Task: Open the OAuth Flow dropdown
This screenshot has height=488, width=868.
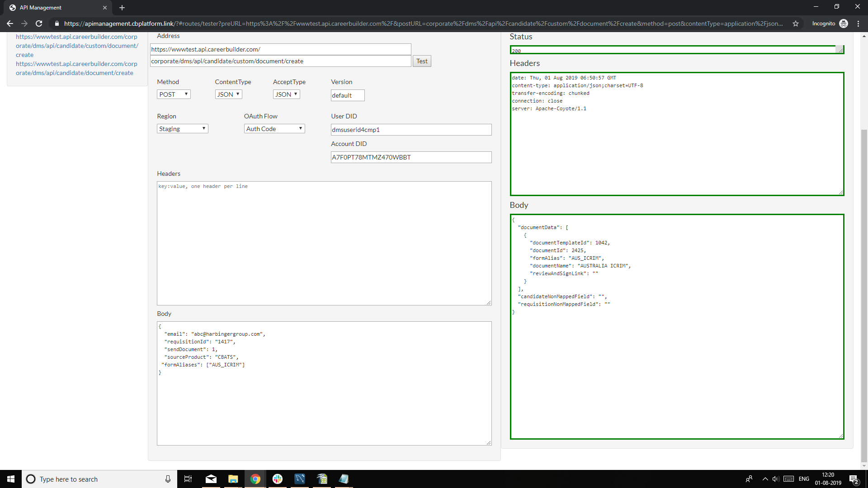Action: point(274,128)
